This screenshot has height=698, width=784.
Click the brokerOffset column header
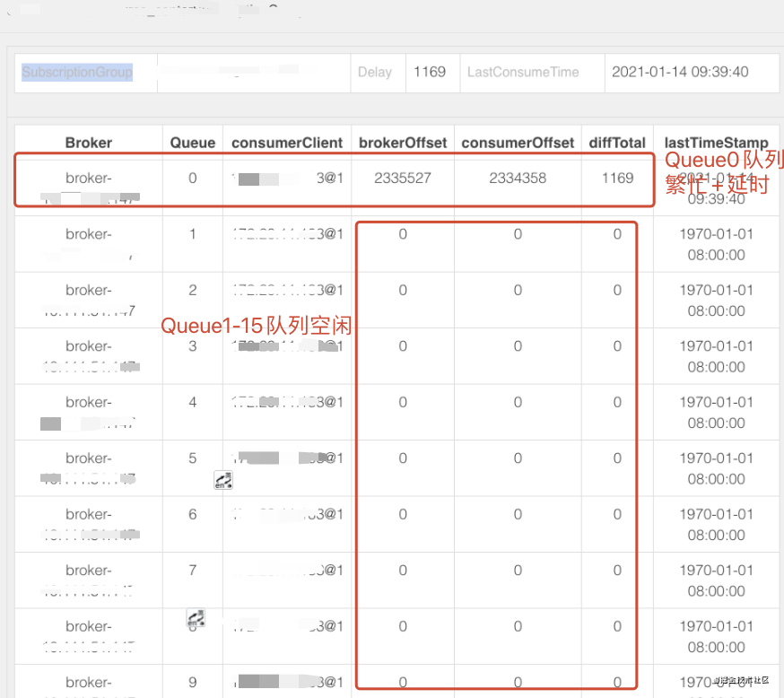[x=403, y=143]
